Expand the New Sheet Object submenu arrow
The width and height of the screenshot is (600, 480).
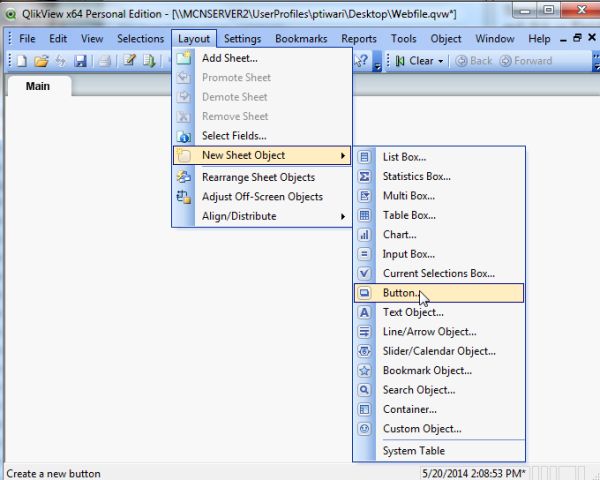click(343, 155)
